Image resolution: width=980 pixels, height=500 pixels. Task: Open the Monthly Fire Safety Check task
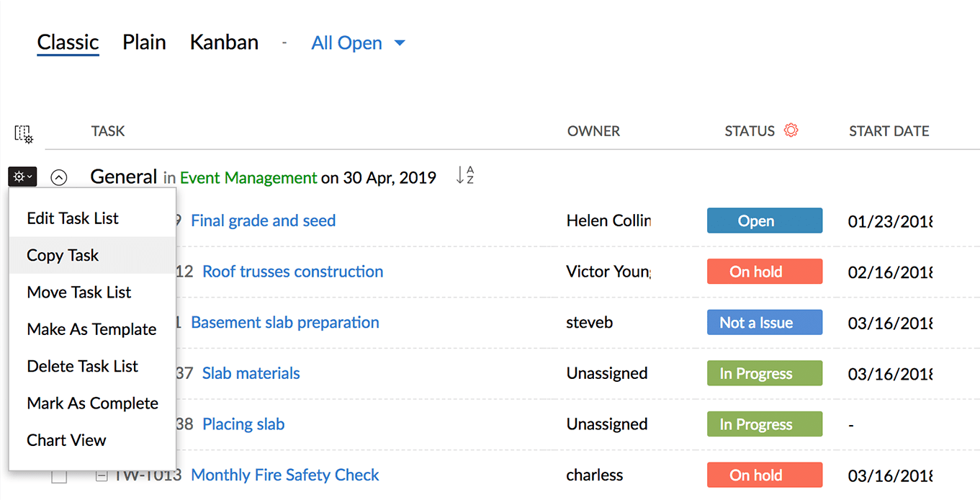[285, 476]
